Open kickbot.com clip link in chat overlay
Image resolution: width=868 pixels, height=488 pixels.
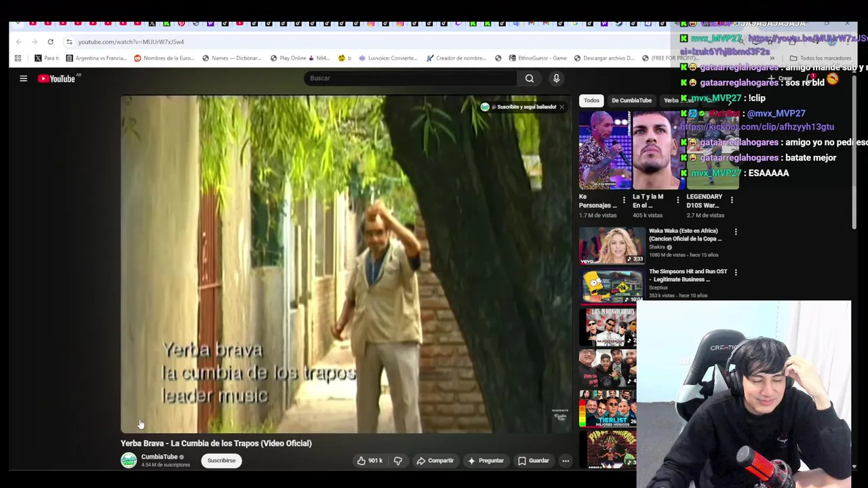(757, 127)
